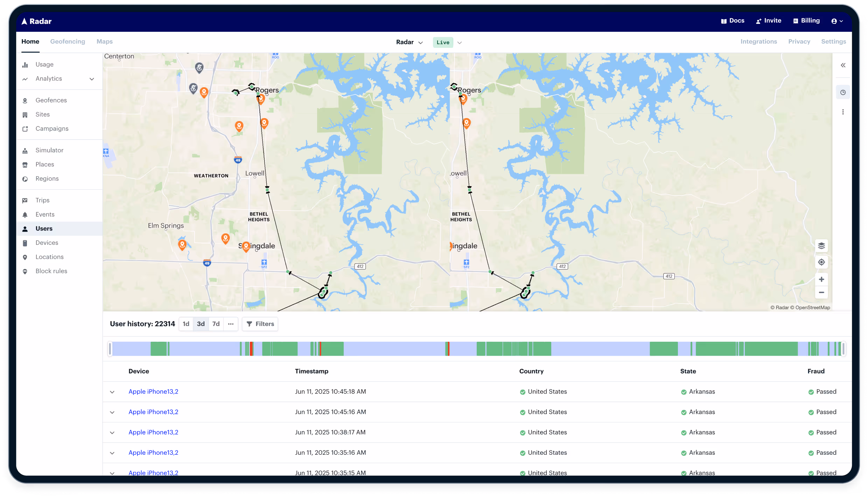Open more time range options

tap(231, 324)
